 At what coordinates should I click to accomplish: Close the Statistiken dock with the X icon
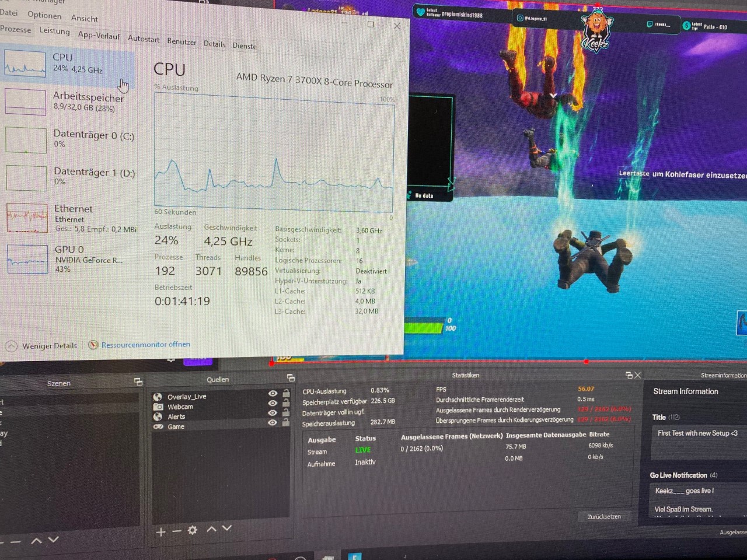click(637, 375)
